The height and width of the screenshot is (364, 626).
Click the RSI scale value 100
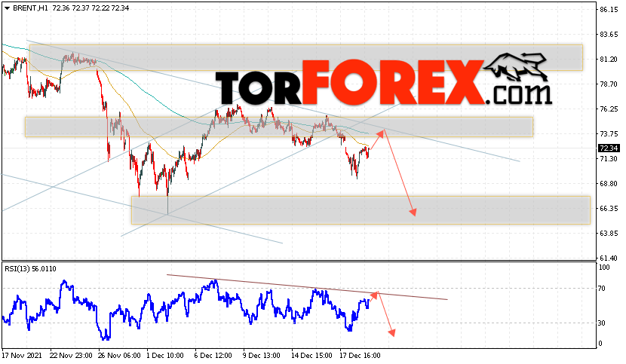tap(604, 268)
